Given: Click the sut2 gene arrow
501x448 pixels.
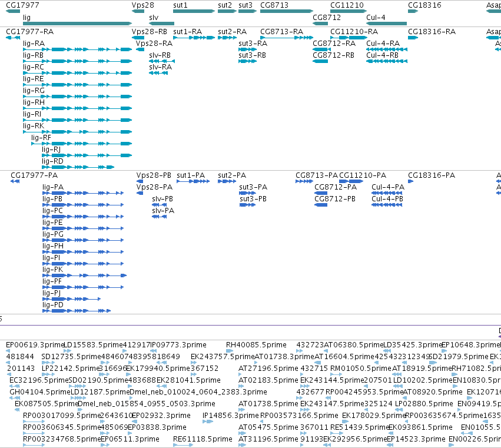Looking at the screenshot, I should (x=227, y=11).
